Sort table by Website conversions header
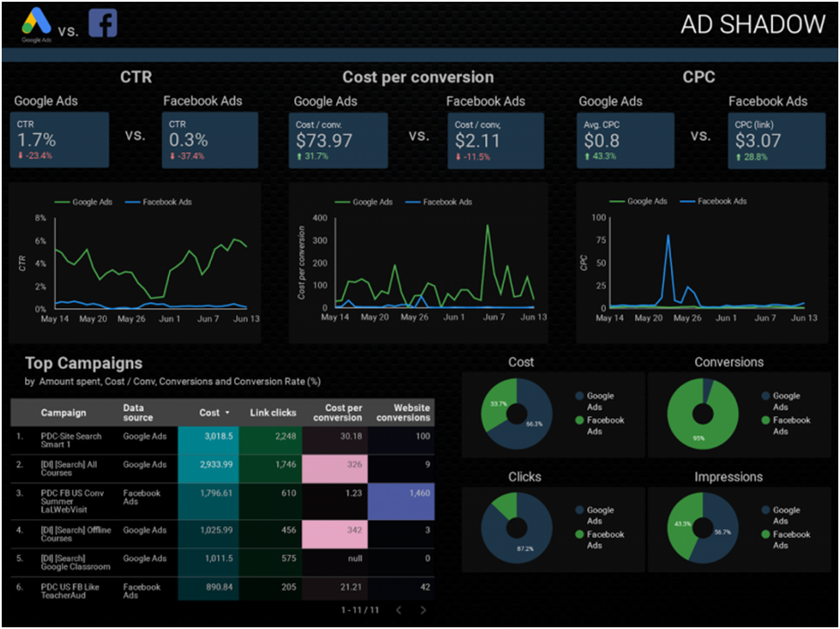The image size is (840, 629). tap(403, 413)
